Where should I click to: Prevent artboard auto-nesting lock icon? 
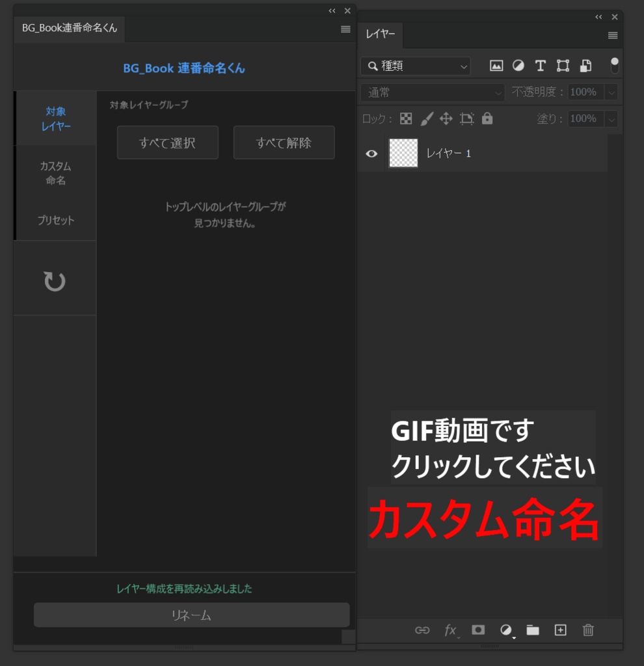click(467, 118)
